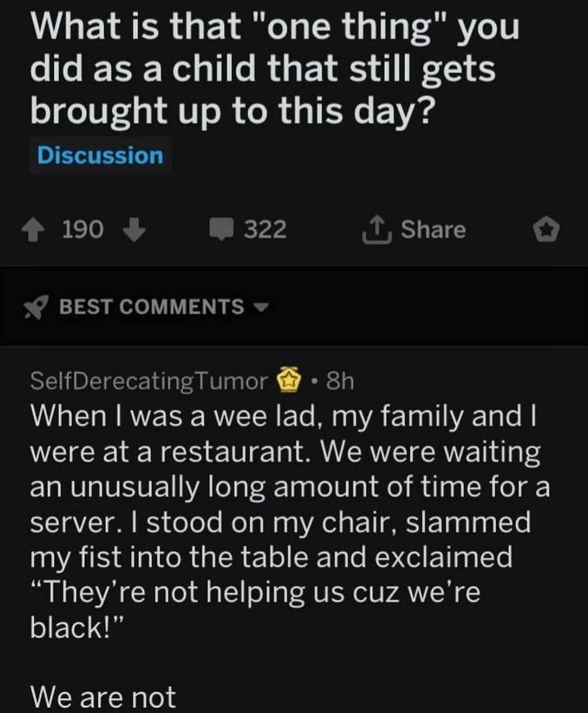Viewport: 588px width, 713px height.
Task: Click the share arrow icon
Action: 377,230
